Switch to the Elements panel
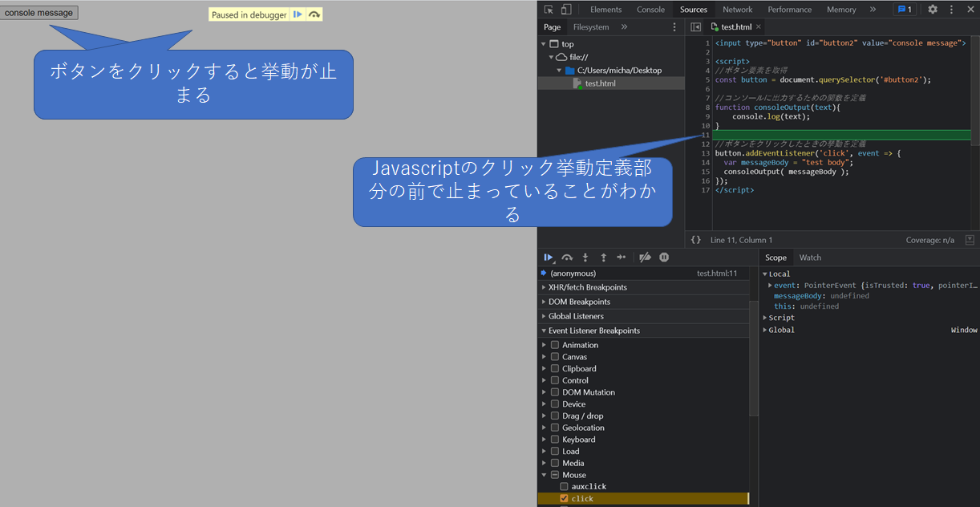 tap(605, 10)
